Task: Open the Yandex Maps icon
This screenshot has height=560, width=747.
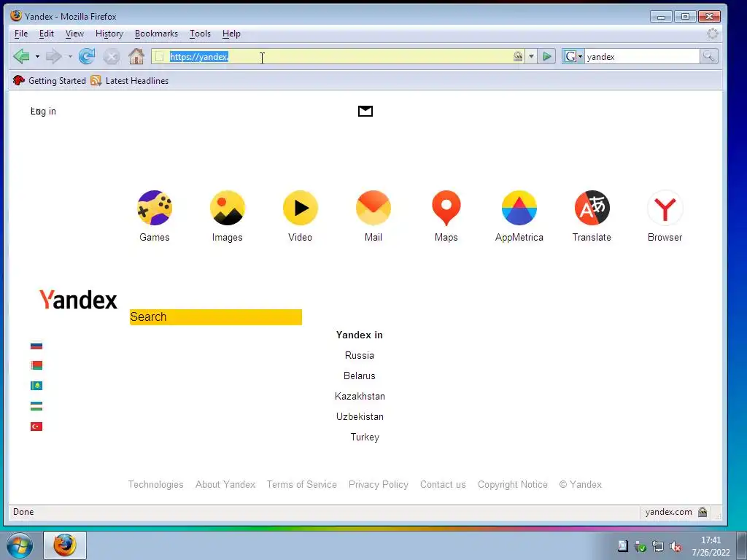Action: tap(446, 208)
